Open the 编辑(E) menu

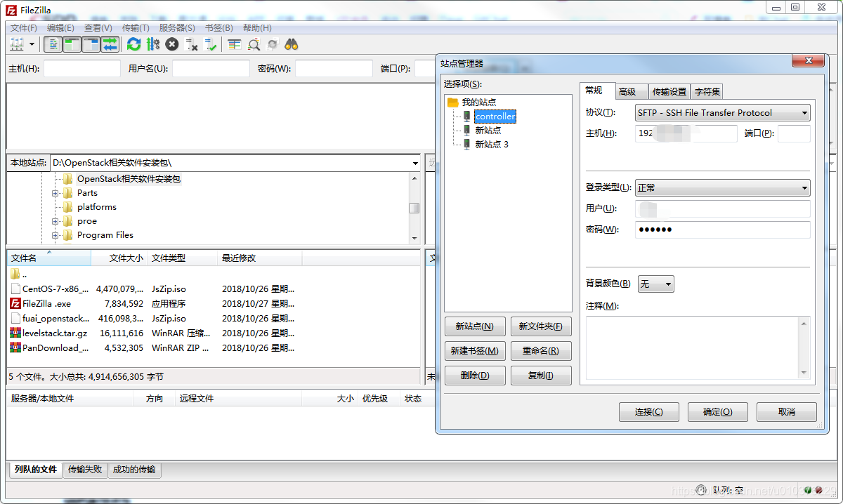click(x=60, y=27)
